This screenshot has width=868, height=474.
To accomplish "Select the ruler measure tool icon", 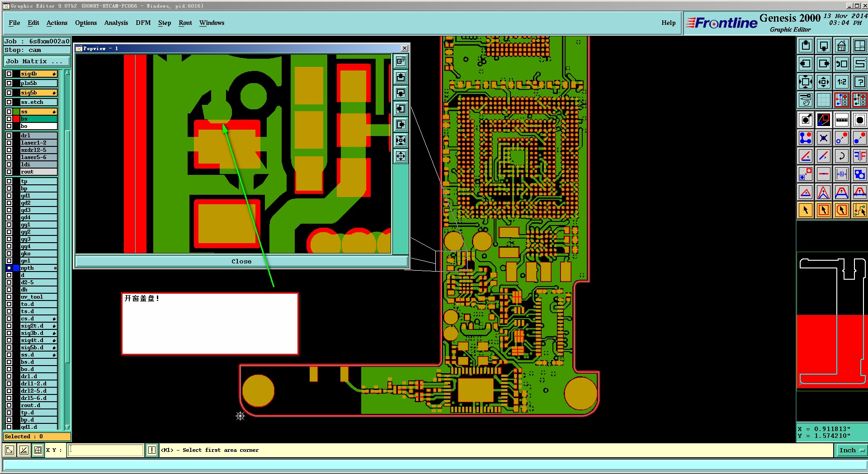I will tap(841, 120).
